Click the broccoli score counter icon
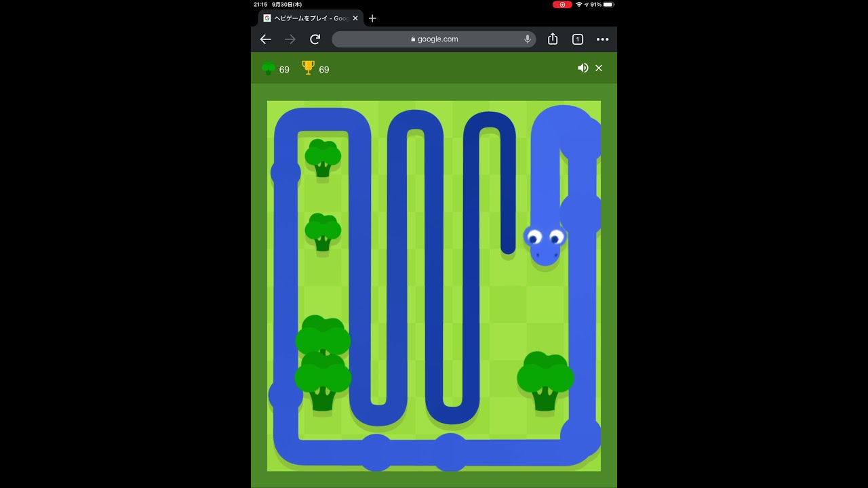Viewport: 868px width, 488px height. (x=269, y=68)
